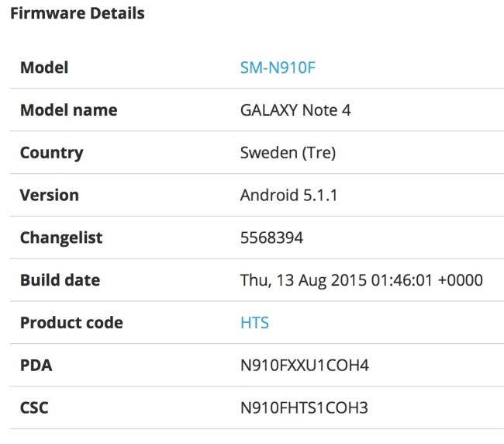The image size is (504, 444).
Task: Click the Country row label
Action: tap(51, 152)
